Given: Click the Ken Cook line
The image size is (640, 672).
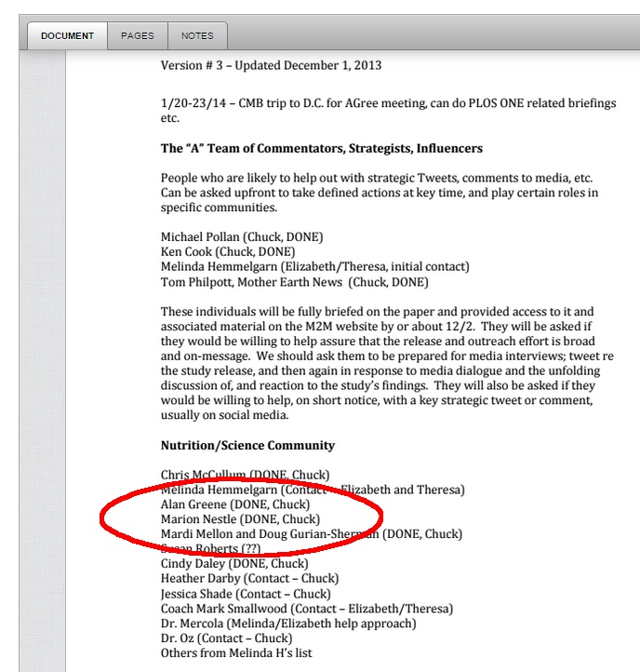Looking at the screenshot, I should [x=228, y=252].
